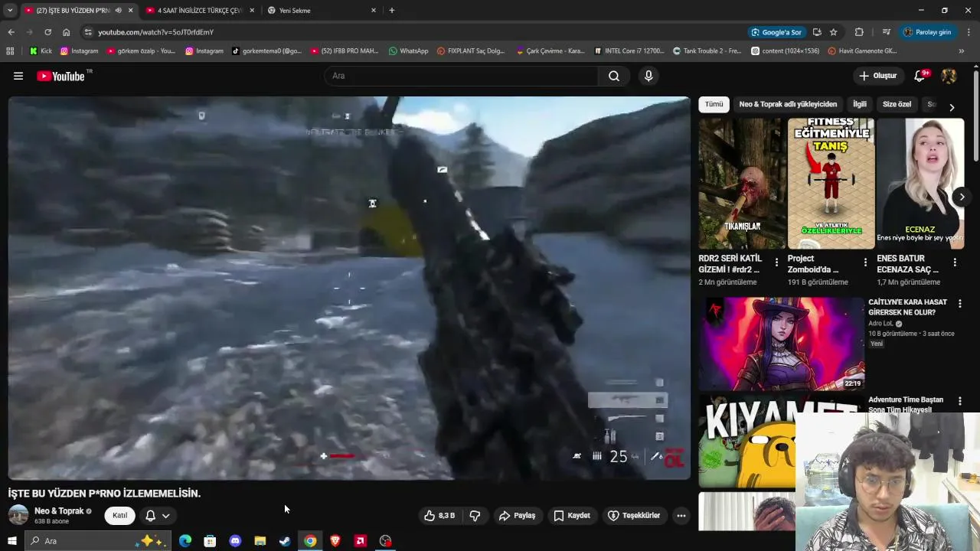Image resolution: width=980 pixels, height=551 pixels.
Task: Open the Tank Trouble 2 bookmark
Action: click(x=707, y=51)
